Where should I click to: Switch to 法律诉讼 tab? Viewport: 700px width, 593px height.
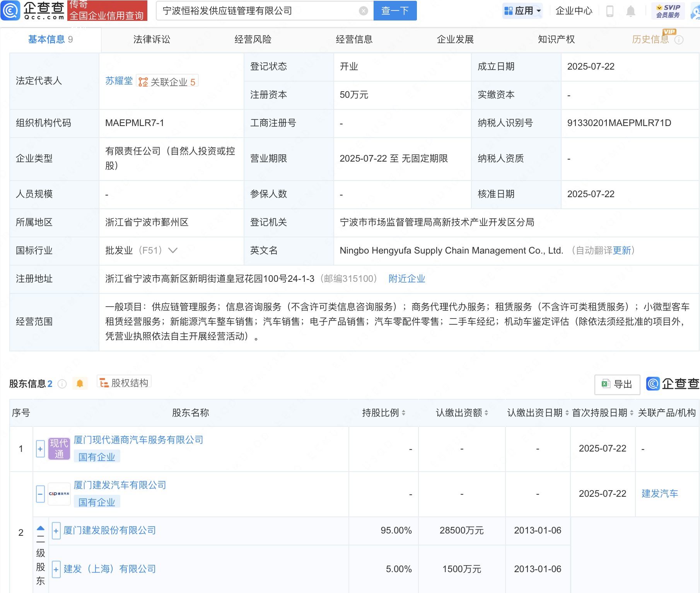[x=152, y=39]
